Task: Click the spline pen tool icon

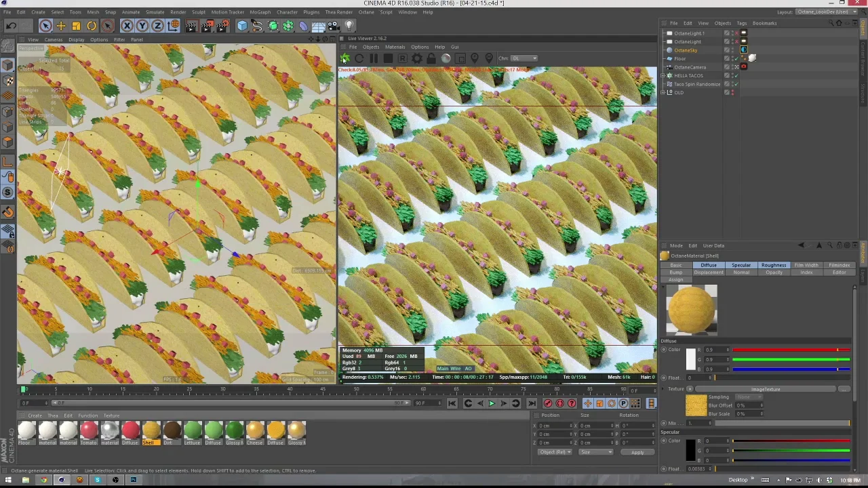Action: [x=257, y=26]
